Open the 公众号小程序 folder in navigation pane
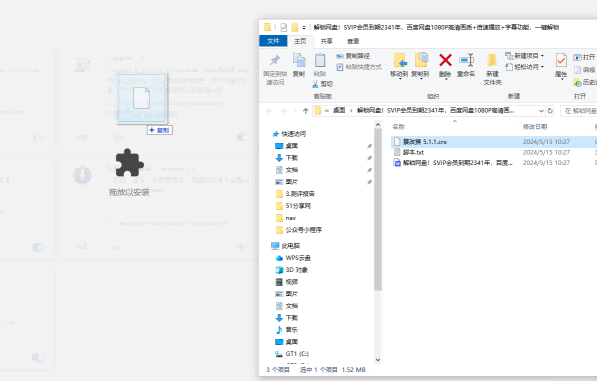 tap(303, 230)
